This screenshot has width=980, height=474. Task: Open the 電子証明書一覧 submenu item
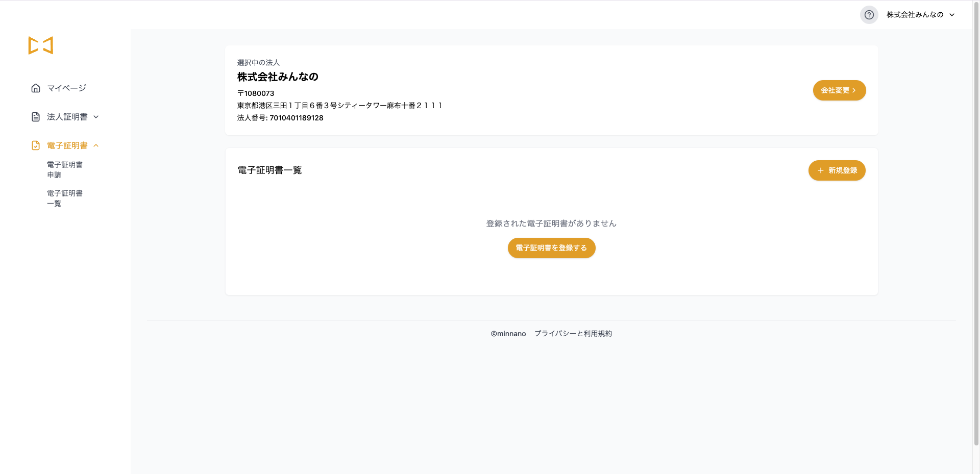(x=65, y=198)
